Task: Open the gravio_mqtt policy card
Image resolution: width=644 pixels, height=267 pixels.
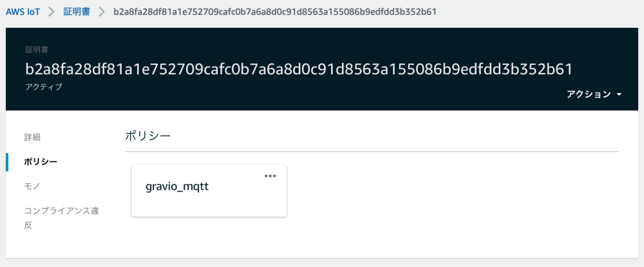Action: click(209, 190)
